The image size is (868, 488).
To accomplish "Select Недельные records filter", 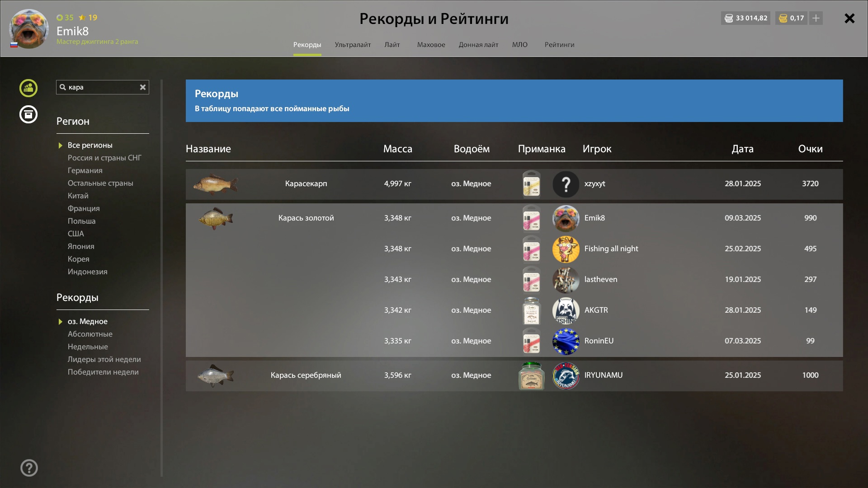I will (x=88, y=347).
